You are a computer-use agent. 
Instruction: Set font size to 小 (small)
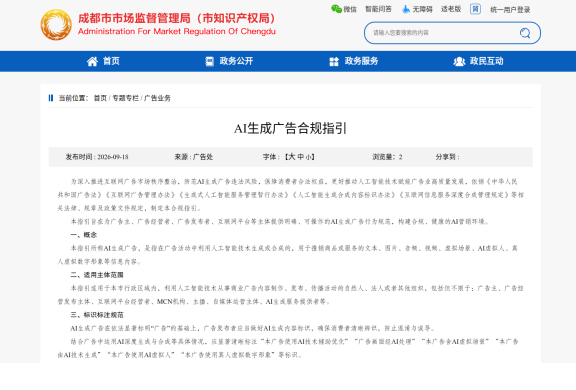[309, 157]
